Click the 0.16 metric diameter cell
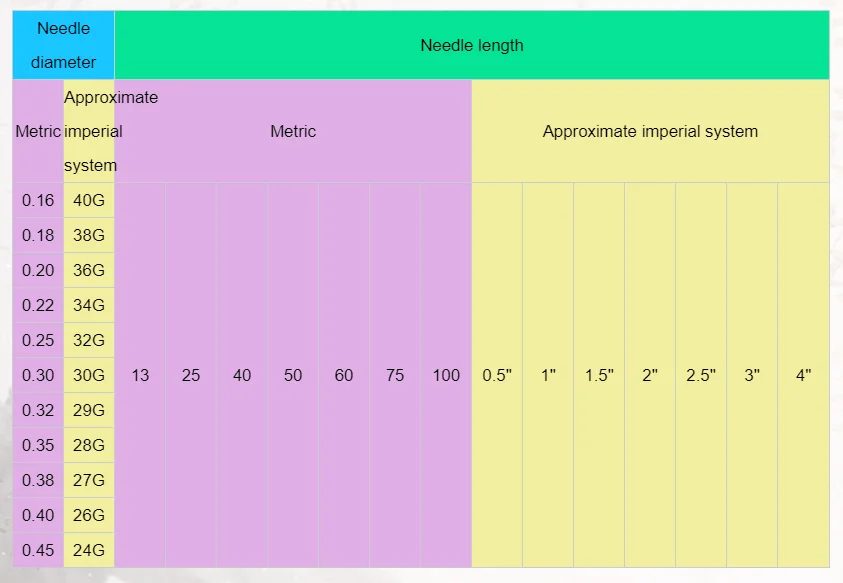The height and width of the screenshot is (583, 843). 38,200
